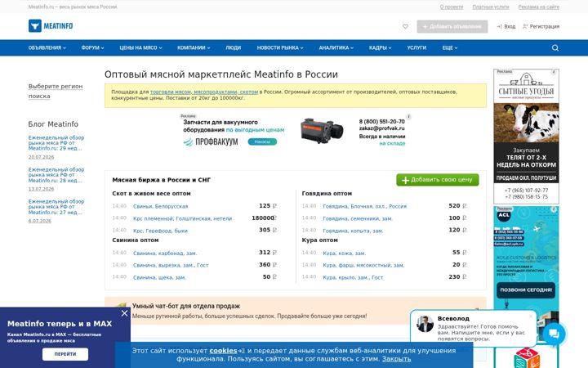Open blog review for week 29
588x368 pixels.
point(56,142)
